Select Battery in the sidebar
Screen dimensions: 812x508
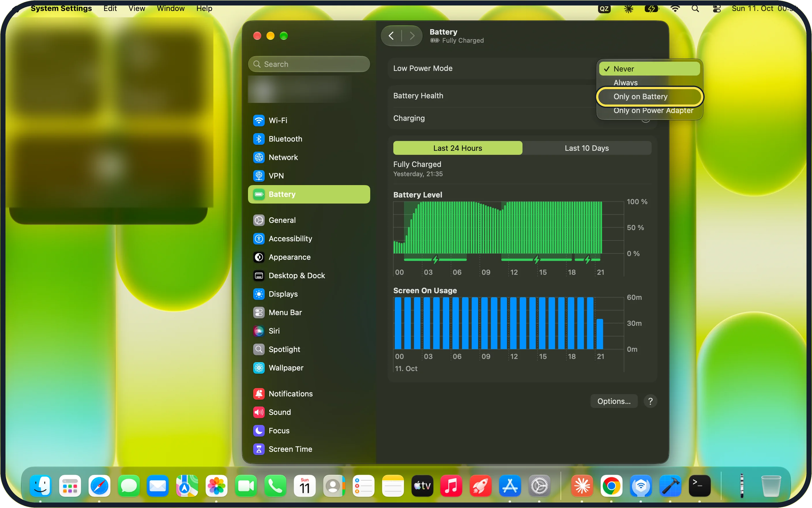tap(309, 194)
